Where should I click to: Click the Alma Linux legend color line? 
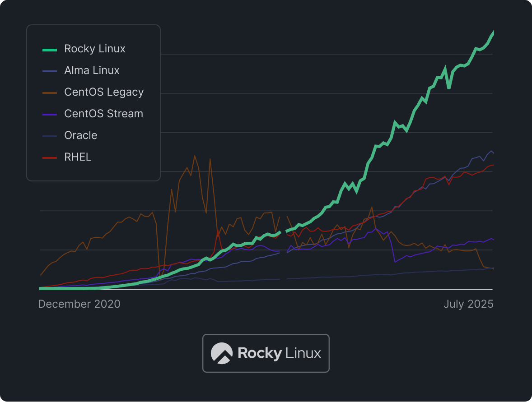click(x=50, y=72)
